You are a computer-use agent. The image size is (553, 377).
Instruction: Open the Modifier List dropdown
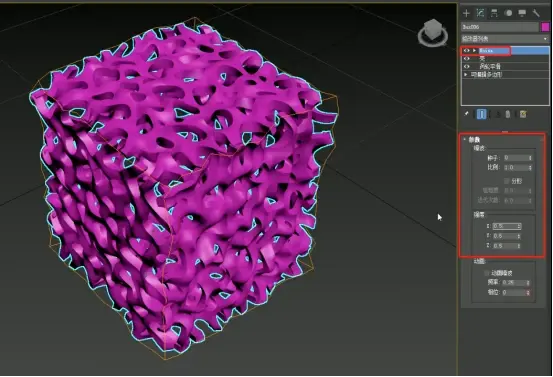(505, 38)
